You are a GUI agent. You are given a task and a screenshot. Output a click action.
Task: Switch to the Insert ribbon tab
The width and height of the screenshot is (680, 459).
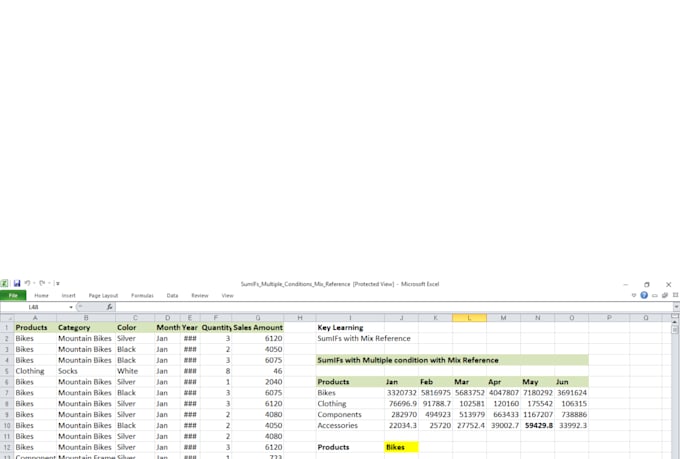pyautogui.click(x=69, y=295)
